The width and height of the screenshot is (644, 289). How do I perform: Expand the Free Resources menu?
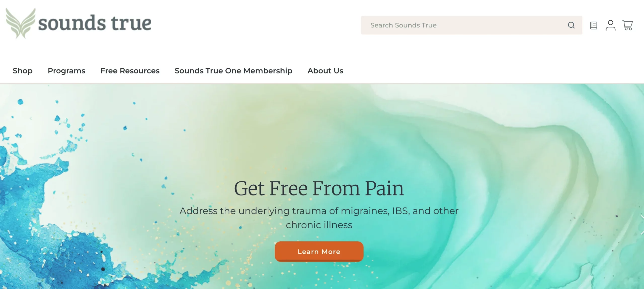coord(130,71)
